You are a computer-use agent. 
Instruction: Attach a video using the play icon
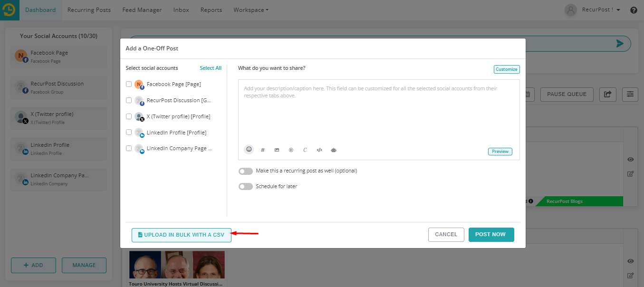click(291, 150)
